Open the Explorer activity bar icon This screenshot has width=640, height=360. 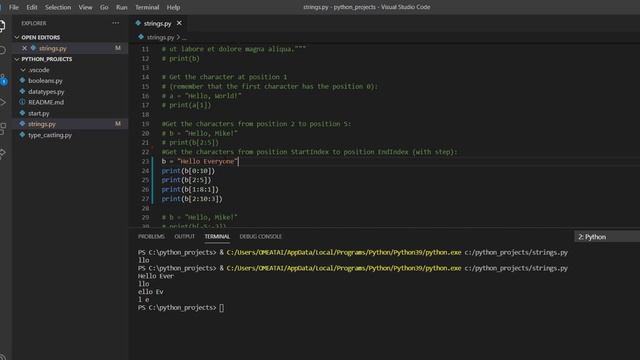2,26
